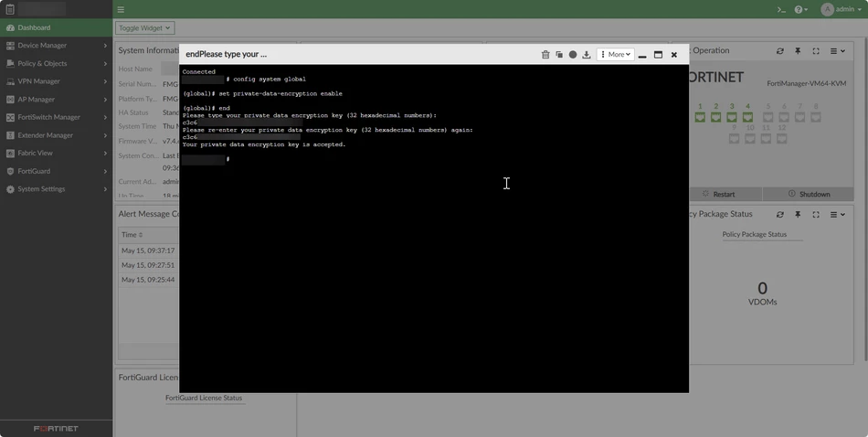The image size is (868, 437).
Task: Click the Extender Manager sidebar icon
Action: pos(10,135)
